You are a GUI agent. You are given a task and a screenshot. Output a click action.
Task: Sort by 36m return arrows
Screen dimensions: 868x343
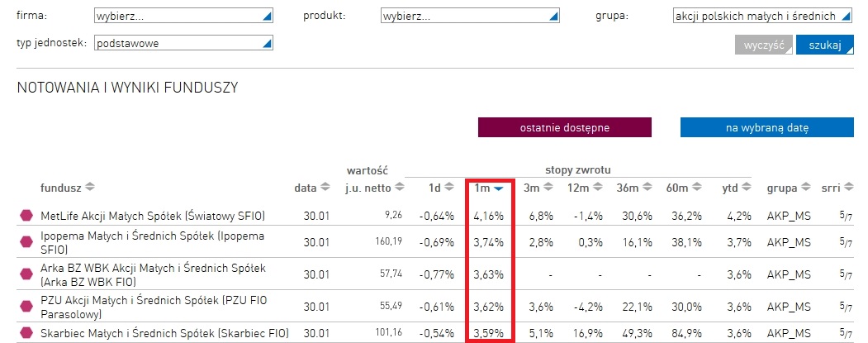pos(647,188)
